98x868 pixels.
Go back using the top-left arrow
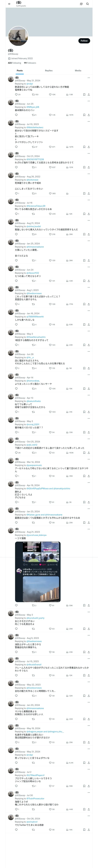pos(9,4)
